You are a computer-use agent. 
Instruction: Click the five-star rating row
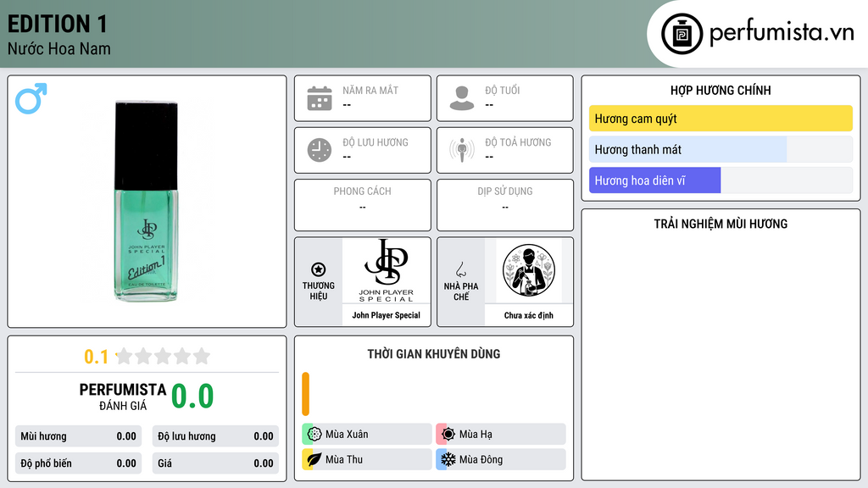pyautogui.click(x=163, y=356)
